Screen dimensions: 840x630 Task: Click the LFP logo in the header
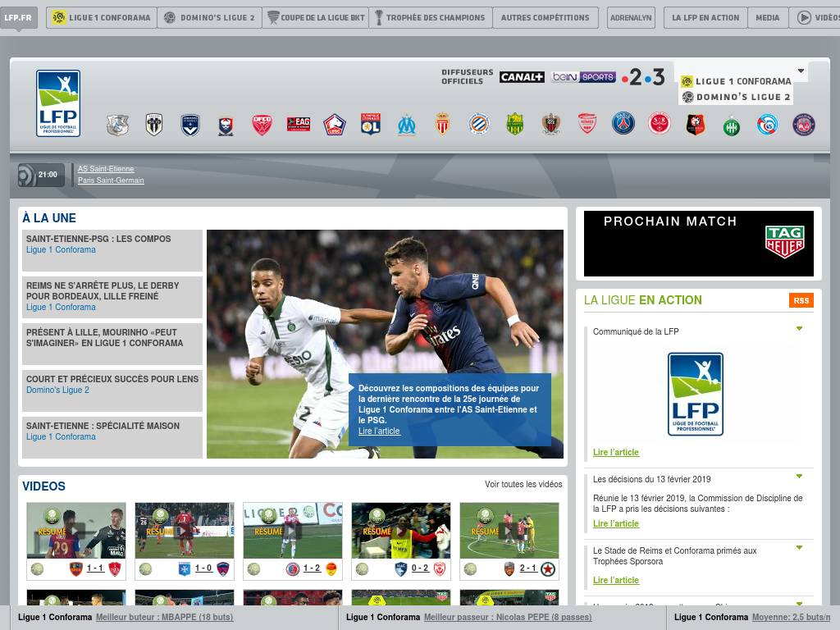pos(58,103)
